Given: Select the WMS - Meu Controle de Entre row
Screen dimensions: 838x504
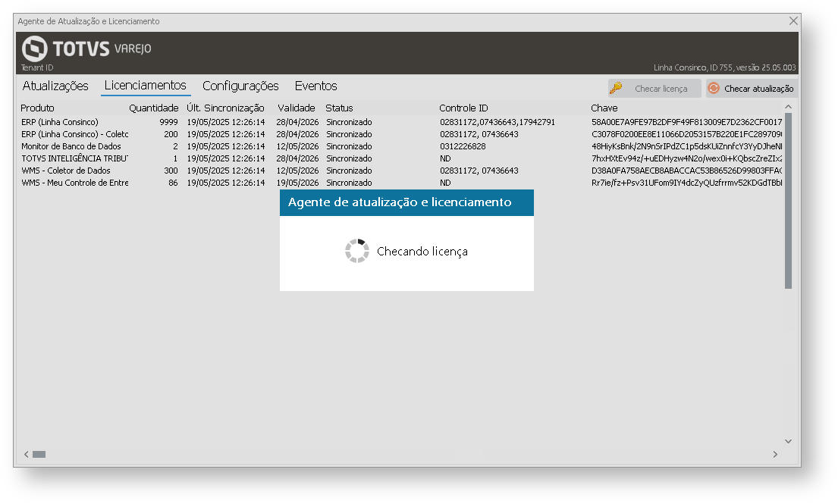Looking at the screenshot, I should pyautogui.click(x=401, y=183).
